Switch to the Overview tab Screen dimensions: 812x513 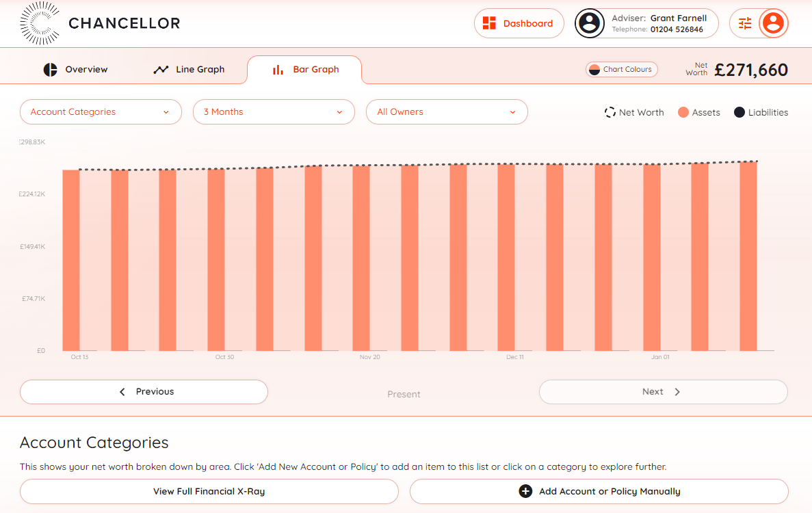coord(75,69)
